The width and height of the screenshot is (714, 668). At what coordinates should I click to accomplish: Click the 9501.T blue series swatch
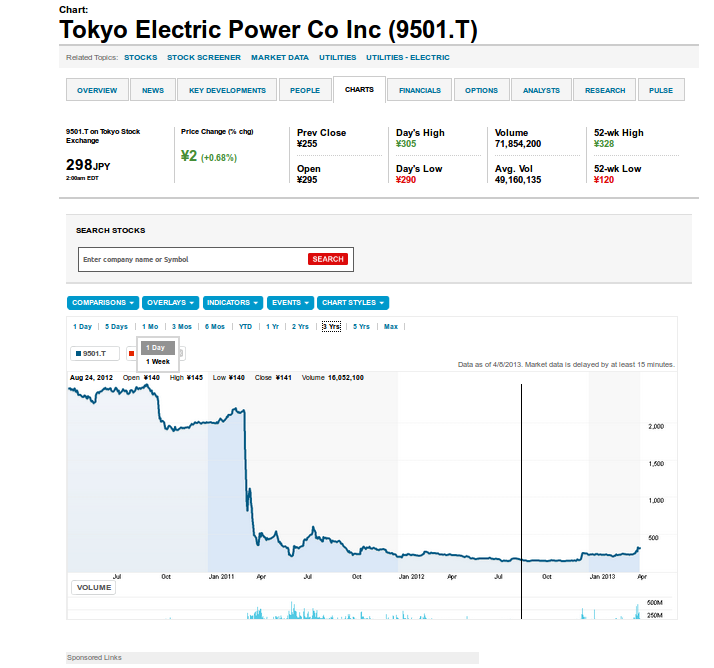[x=78, y=353]
